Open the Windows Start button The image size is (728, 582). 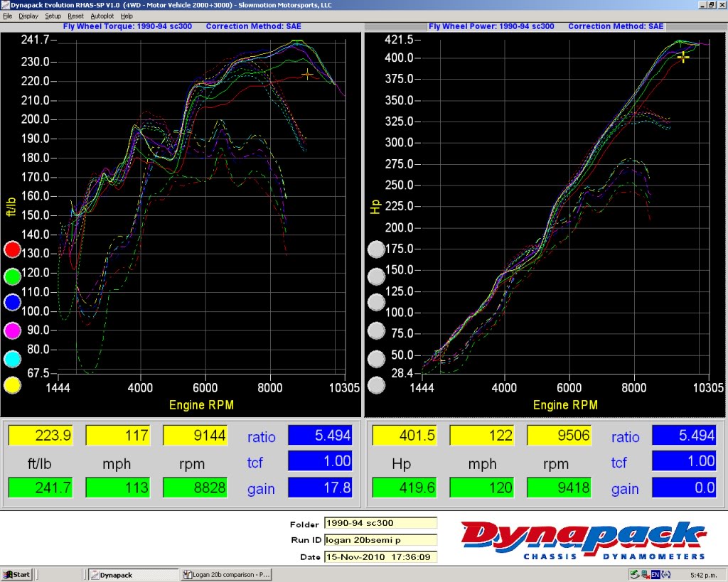pyautogui.click(x=17, y=575)
